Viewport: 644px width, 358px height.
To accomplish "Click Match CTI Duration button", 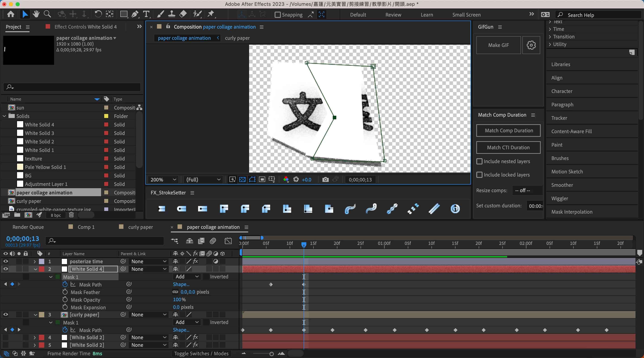I will tap(508, 148).
